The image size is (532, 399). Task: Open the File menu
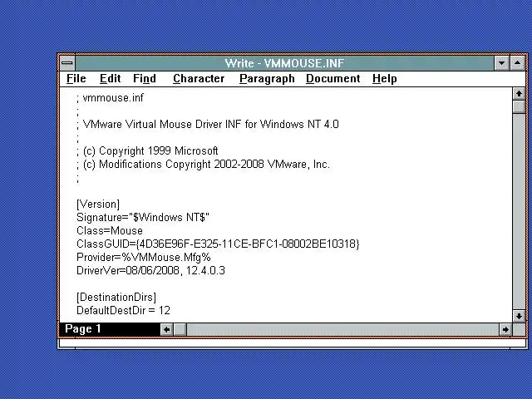[76, 78]
